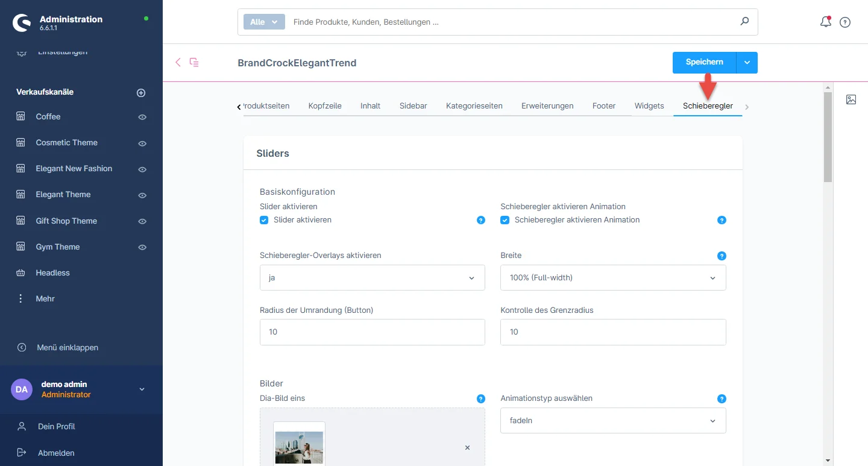Image resolution: width=868 pixels, height=466 pixels.
Task: Click help icon beside Breite field
Action: pos(722,256)
